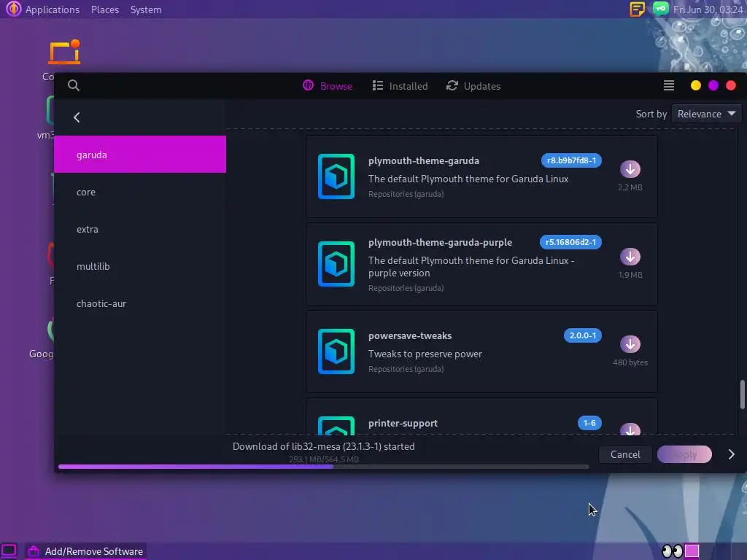747x560 pixels.
Task: Select the core repository
Action: point(140,192)
